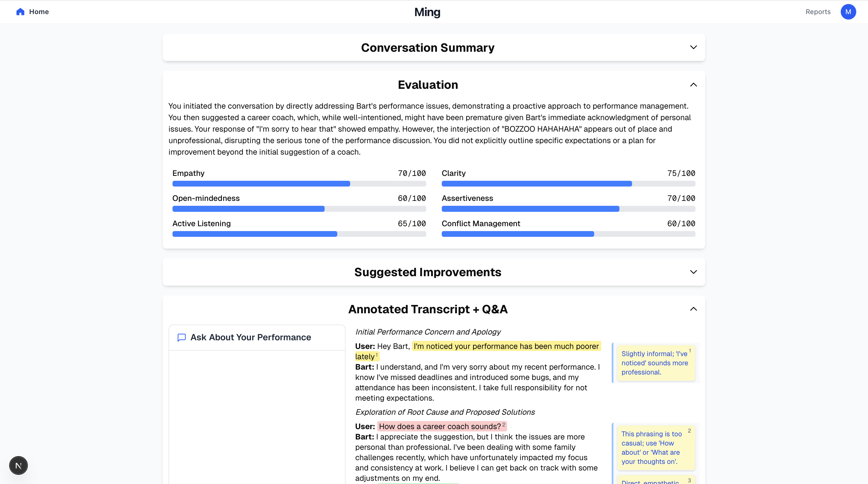Click the 'N' dev indicator circle
Viewport: 868px width, 484px height.
click(x=18, y=465)
